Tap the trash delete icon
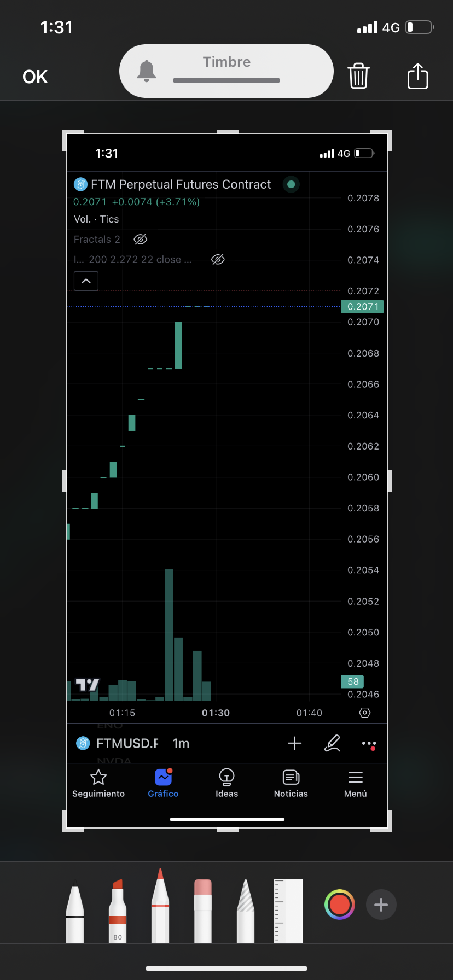The width and height of the screenshot is (453, 980). point(358,75)
